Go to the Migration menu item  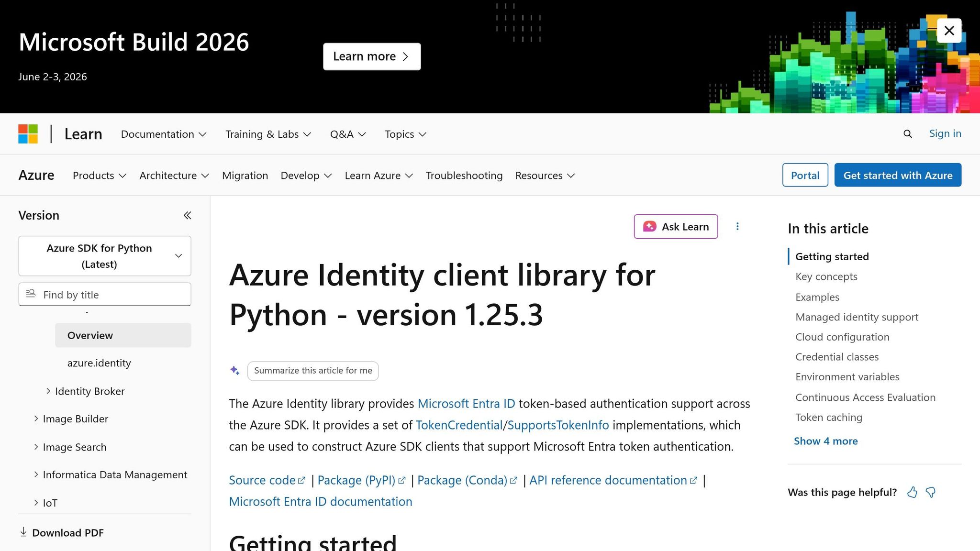[245, 176]
